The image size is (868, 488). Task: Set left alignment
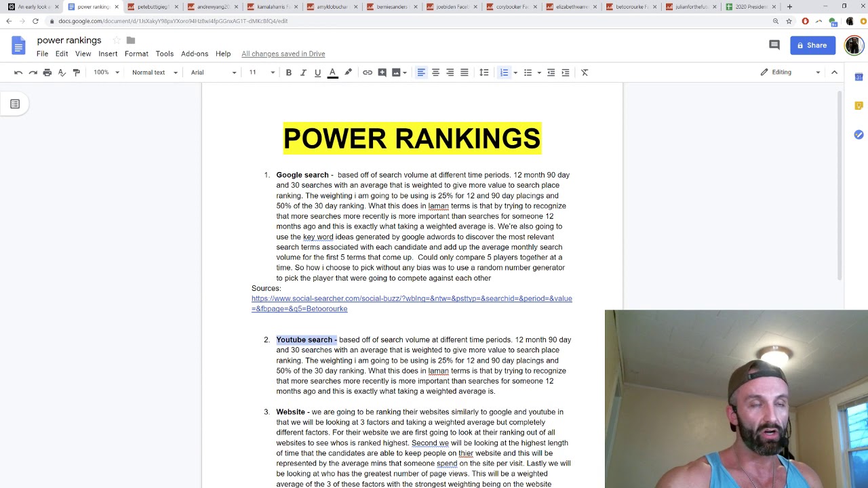click(421, 73)
